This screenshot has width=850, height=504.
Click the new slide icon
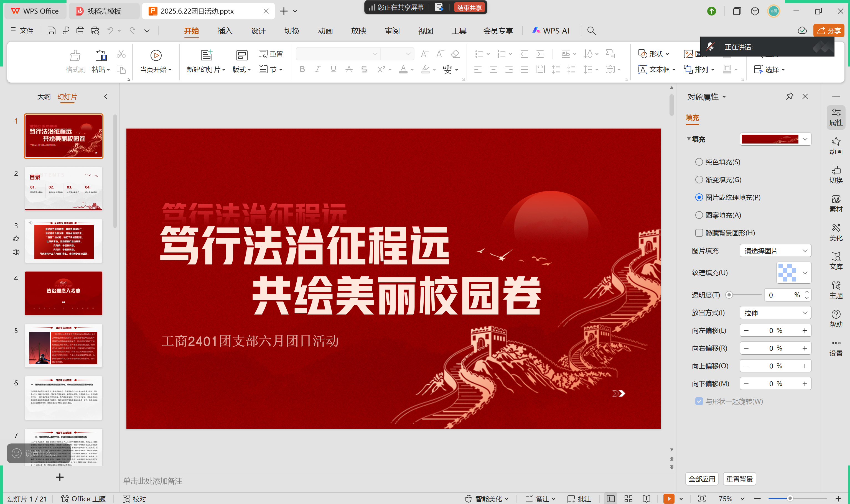click(206, 55)
